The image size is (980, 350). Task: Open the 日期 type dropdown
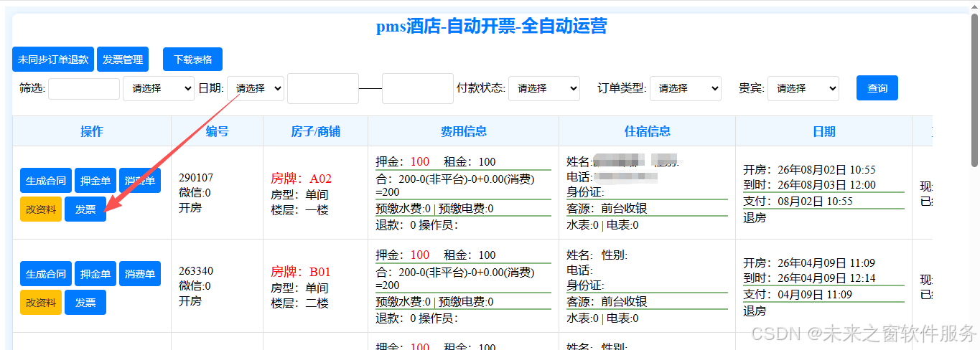coord(256,88)
